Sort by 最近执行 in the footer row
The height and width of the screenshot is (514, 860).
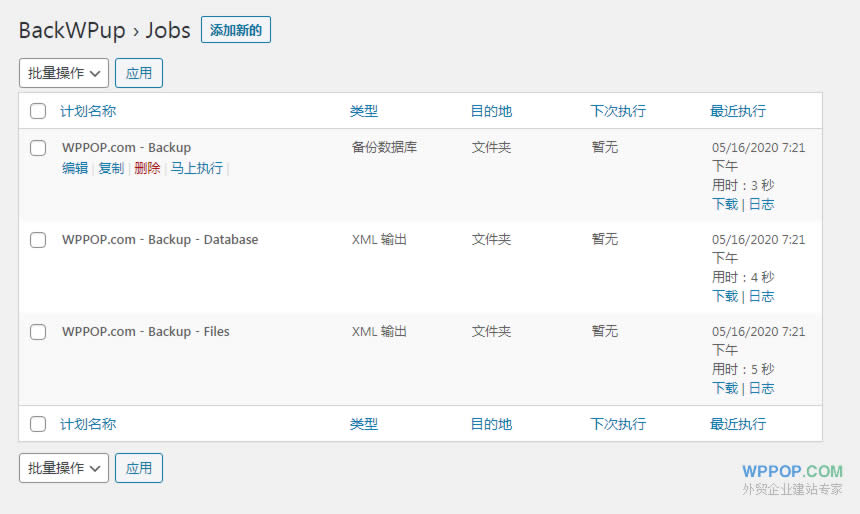pos(738,424)
